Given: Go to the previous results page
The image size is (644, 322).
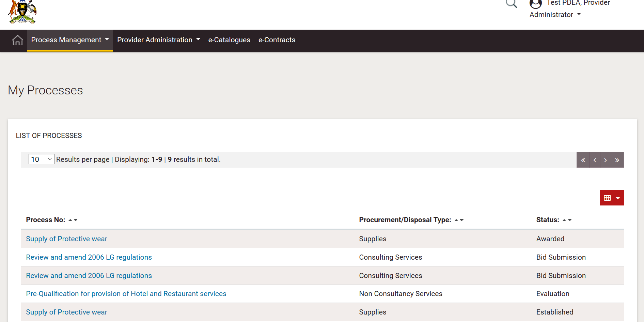Looking at the screenshot, I should (595, 160).
